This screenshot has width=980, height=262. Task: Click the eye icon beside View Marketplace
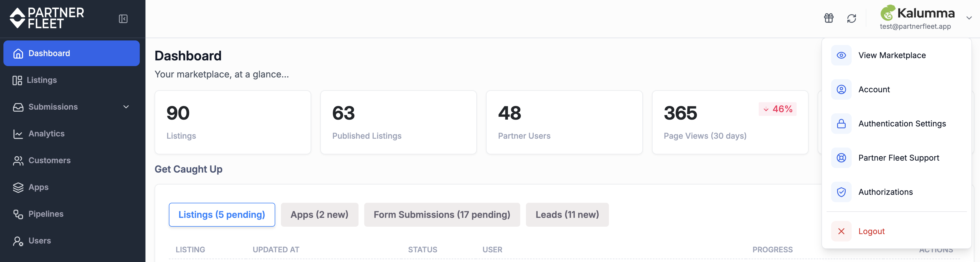[x=841, y=55]
